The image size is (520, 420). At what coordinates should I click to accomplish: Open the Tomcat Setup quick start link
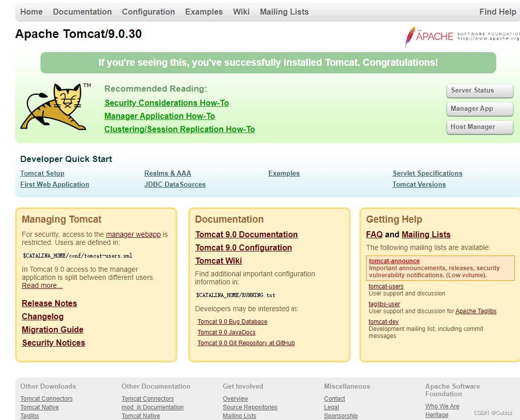[42, 174]
